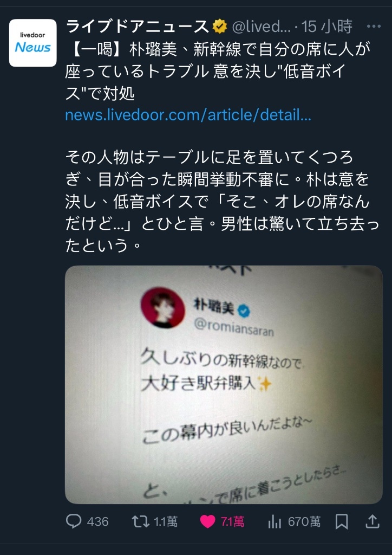View post analytics bar chart icon
Image resolution: width=392 pixels, height=555 pixels.
(275, 522)
